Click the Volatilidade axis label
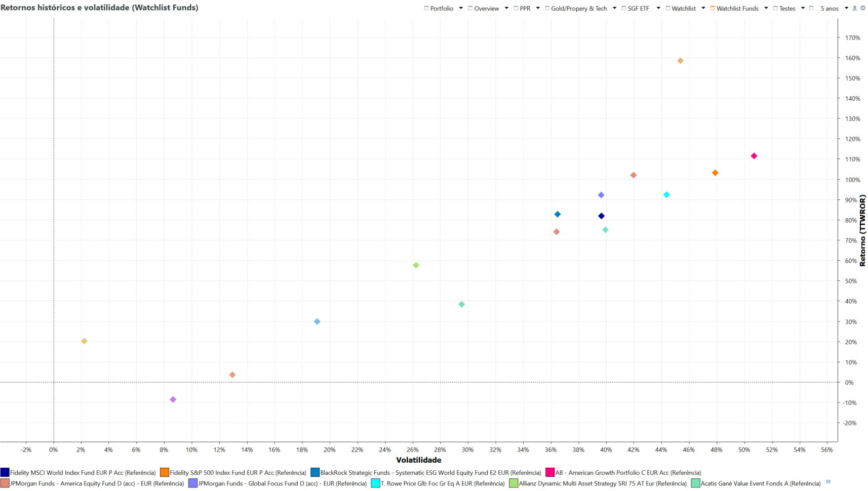The height and width of the screenshot is (491, 868). click(x=419, y=460)
